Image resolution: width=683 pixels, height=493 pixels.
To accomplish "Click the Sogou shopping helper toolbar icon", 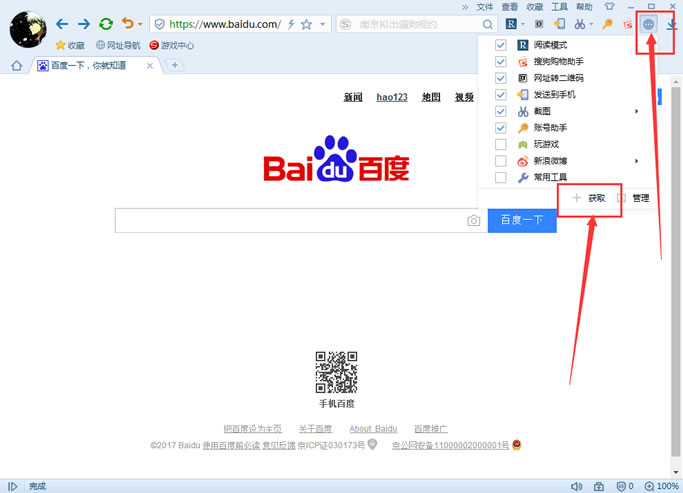I will pos(628,24).
